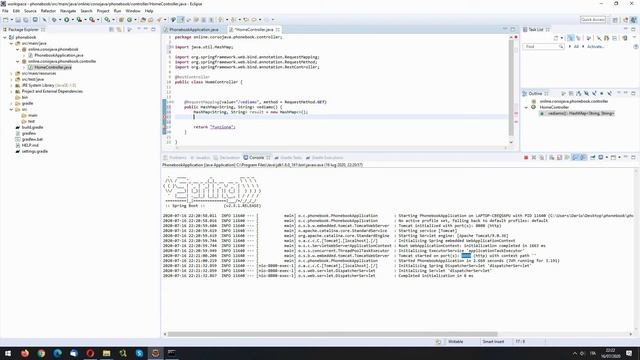This screenshot has width=640, height=360.
Task: Click Edge icon in Windows taskbar
Action: [x=58, y=353]
